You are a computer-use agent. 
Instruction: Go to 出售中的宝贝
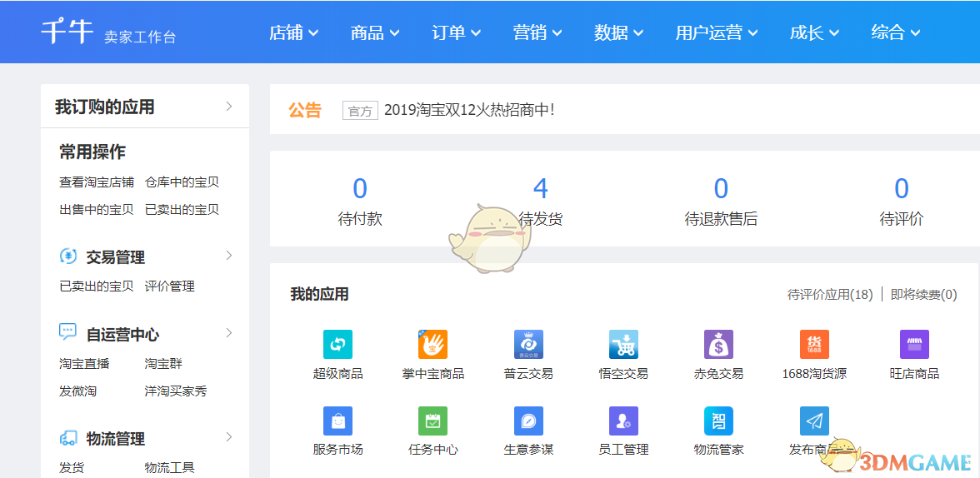(x=97, y=209)
